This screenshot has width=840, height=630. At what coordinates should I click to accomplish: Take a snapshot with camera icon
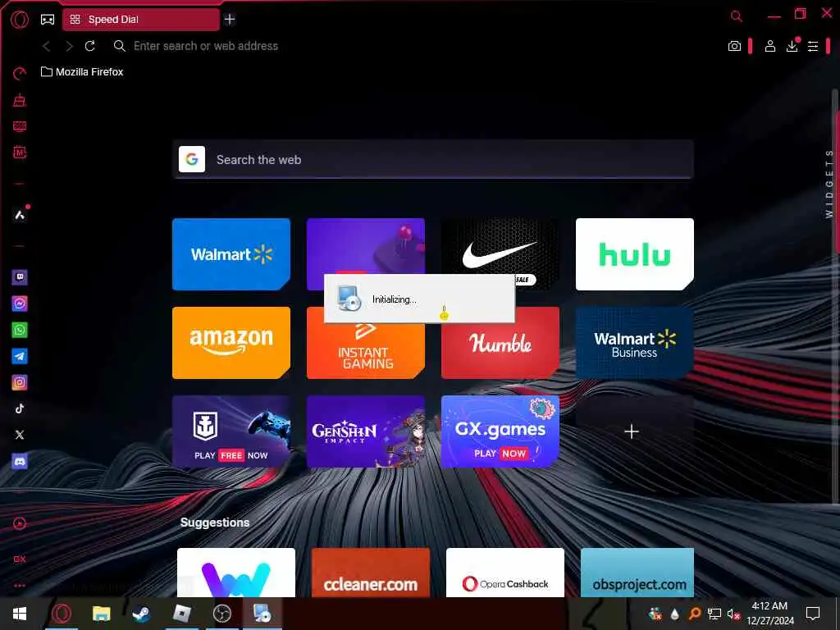coord(734,46)
